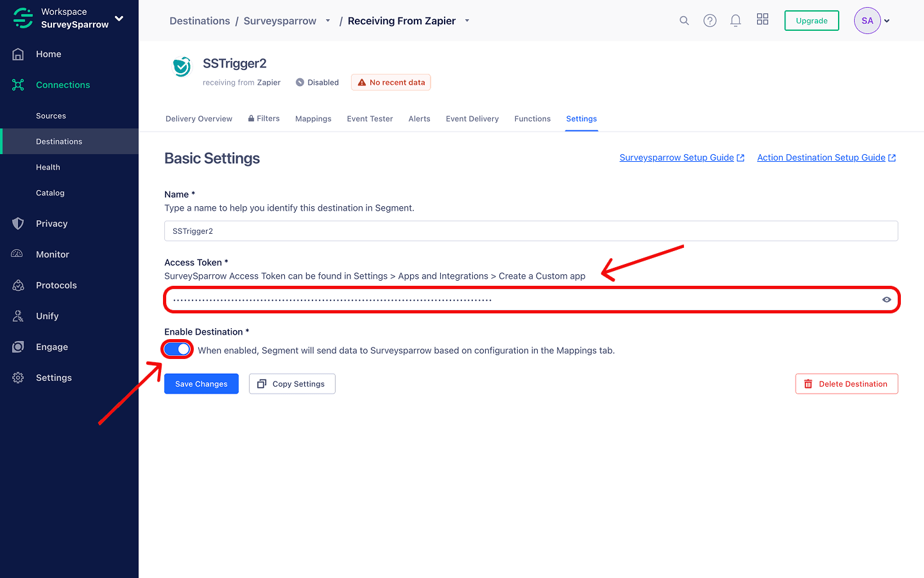Switch to the Functions tab
The height and width of the screenshot is (578, 924).
point(533,119)
